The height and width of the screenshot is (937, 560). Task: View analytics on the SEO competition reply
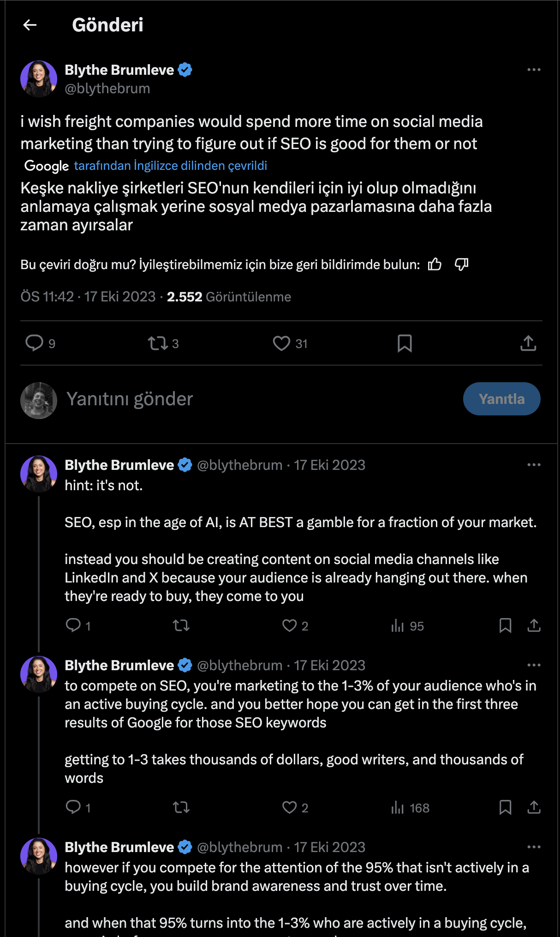click(x=398, y=808)
